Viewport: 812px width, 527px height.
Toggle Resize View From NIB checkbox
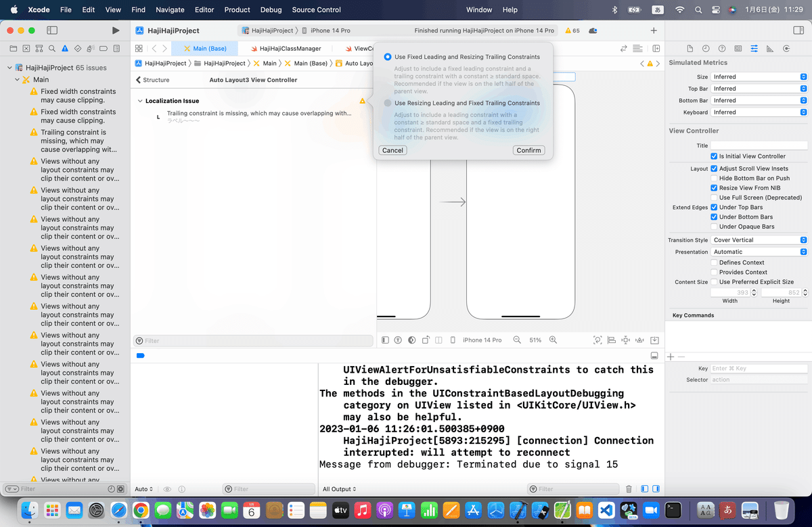point(714,188)
